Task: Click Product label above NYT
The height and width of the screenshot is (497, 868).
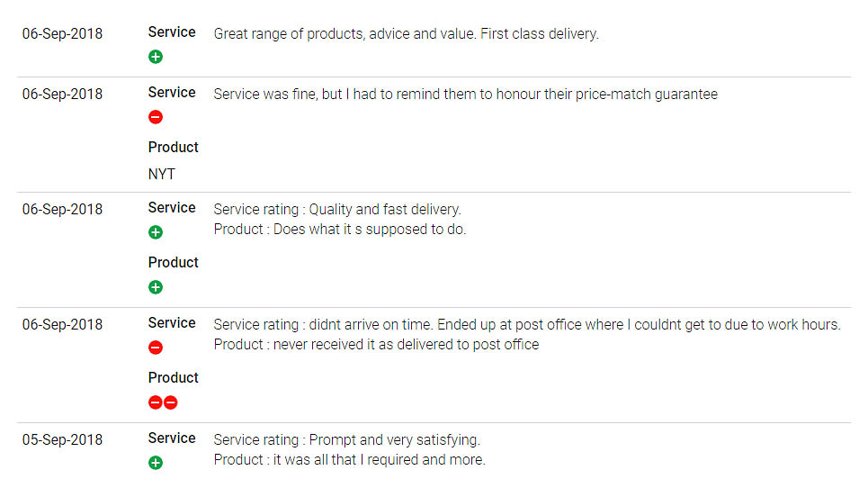Action: click(174, 147)
